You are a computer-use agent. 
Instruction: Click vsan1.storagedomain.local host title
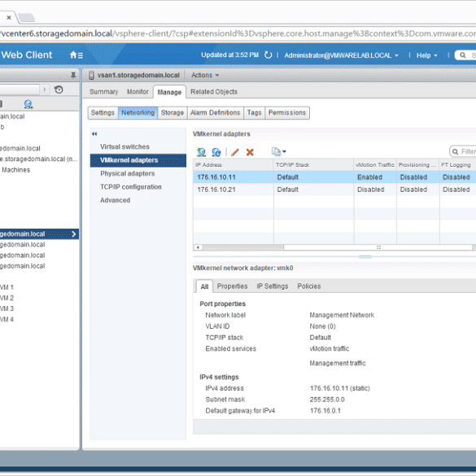tap(138, 75)
